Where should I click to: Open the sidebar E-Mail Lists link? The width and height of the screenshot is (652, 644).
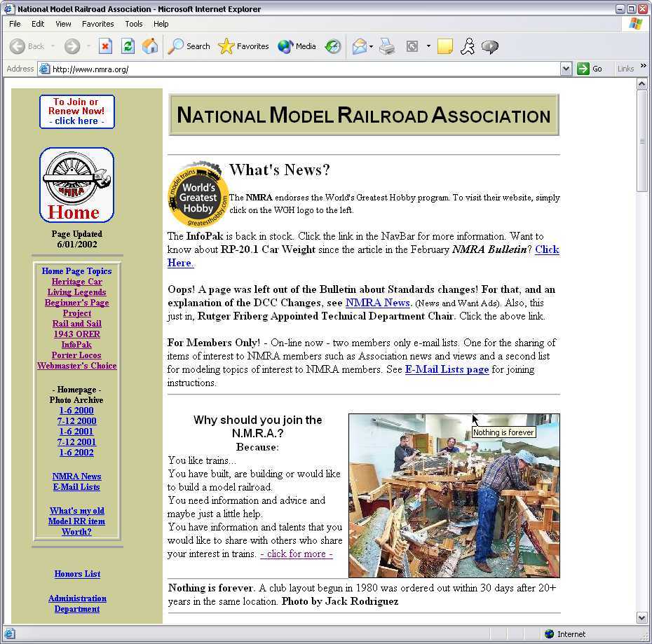point(77,487)
